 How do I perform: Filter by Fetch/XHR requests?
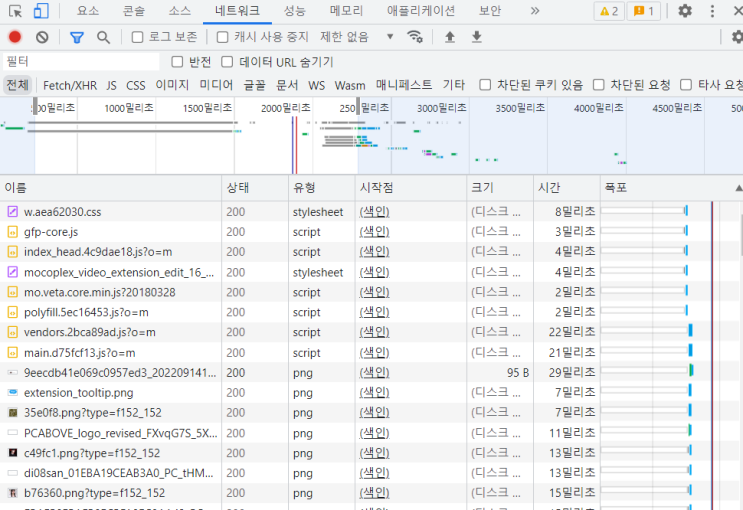click(x=70, y=85)
